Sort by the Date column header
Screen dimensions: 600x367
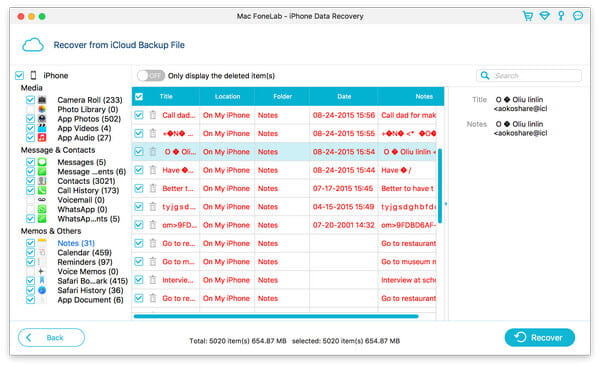pos(344,96)
